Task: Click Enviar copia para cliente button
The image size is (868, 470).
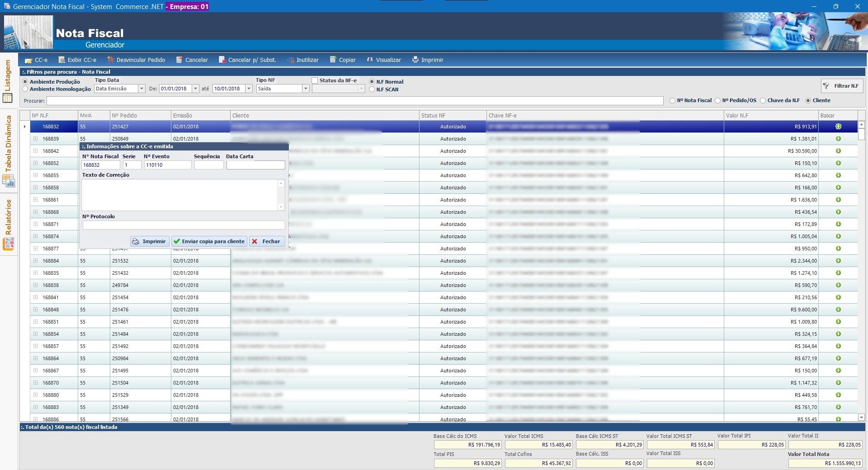Action: 209,241
